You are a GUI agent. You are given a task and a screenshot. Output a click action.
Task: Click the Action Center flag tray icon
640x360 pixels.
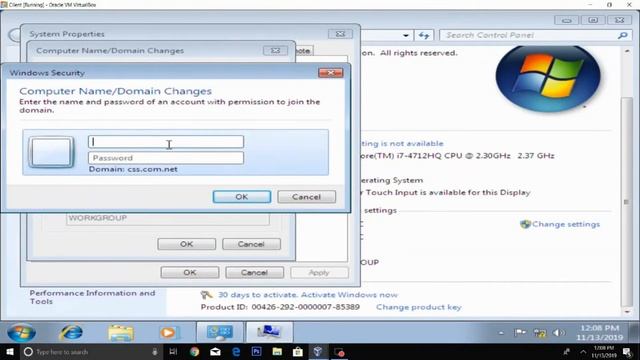tap(520, 333)
